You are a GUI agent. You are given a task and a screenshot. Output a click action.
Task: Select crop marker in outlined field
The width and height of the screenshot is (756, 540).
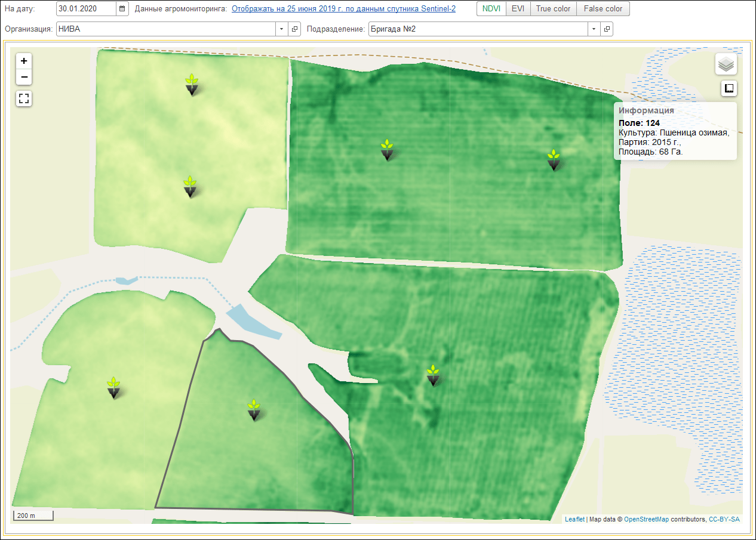(254, 409)
